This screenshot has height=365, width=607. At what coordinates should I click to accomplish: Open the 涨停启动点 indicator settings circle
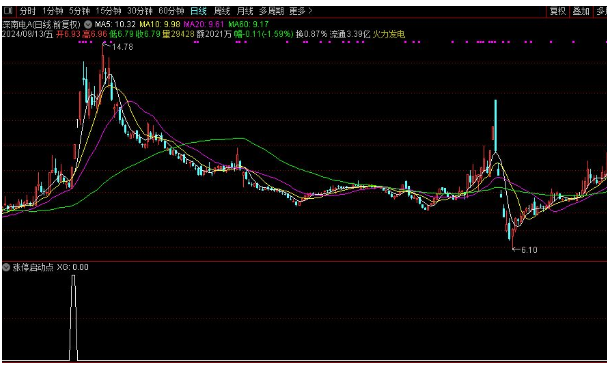(x=6, y=267)
